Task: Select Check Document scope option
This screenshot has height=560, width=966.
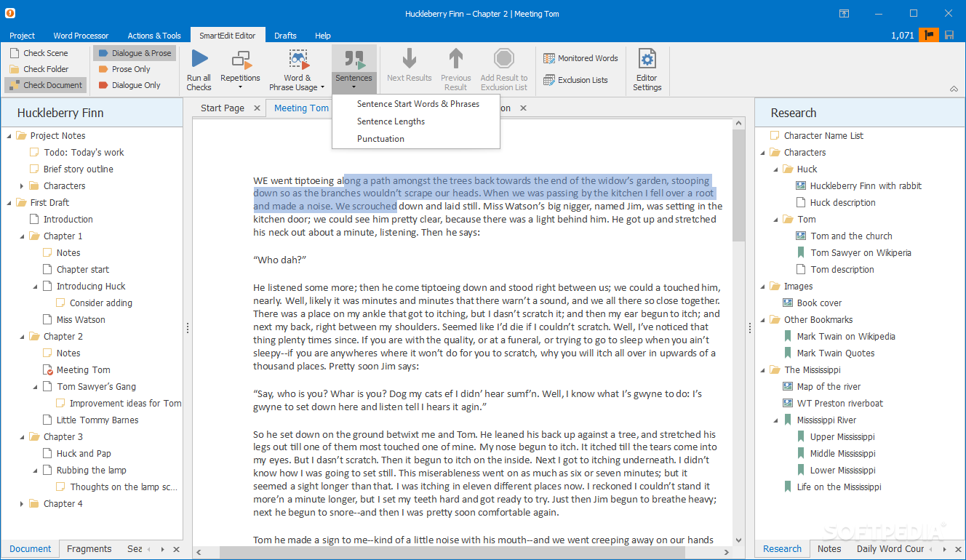Action: 46,85
